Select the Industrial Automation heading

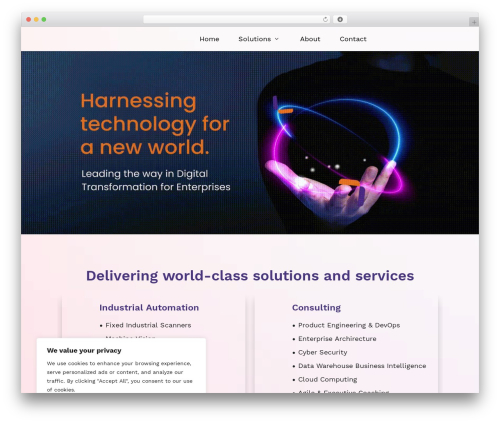coord(149,308)
